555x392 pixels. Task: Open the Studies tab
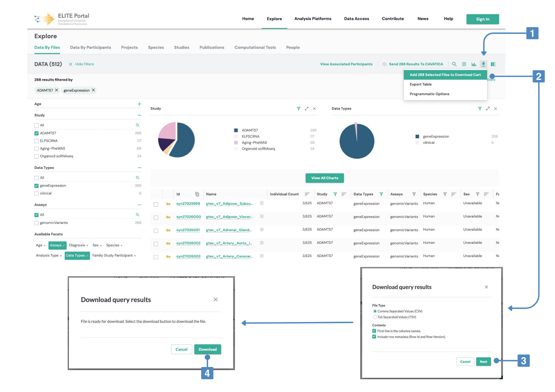(x=181, y=47)
